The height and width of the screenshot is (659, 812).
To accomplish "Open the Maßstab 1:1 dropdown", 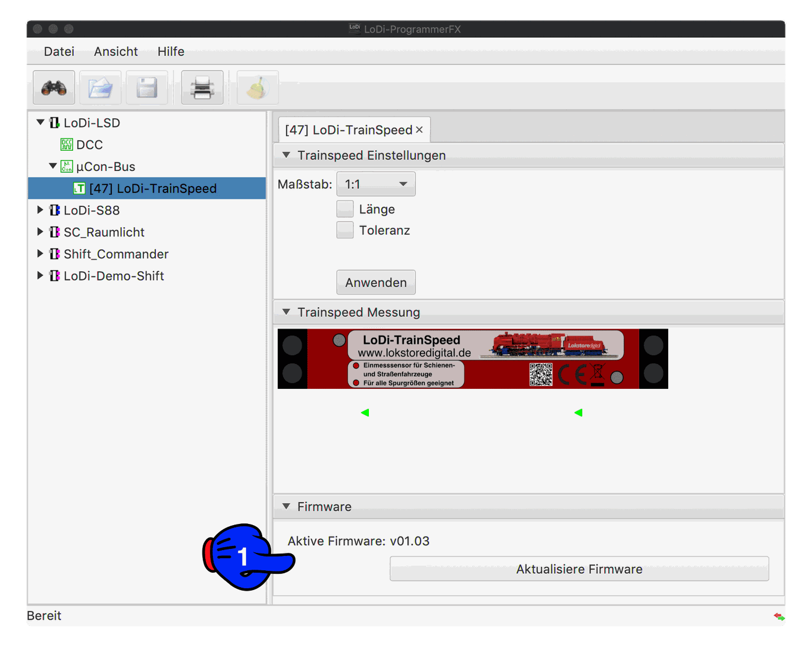I will point(376,184).
